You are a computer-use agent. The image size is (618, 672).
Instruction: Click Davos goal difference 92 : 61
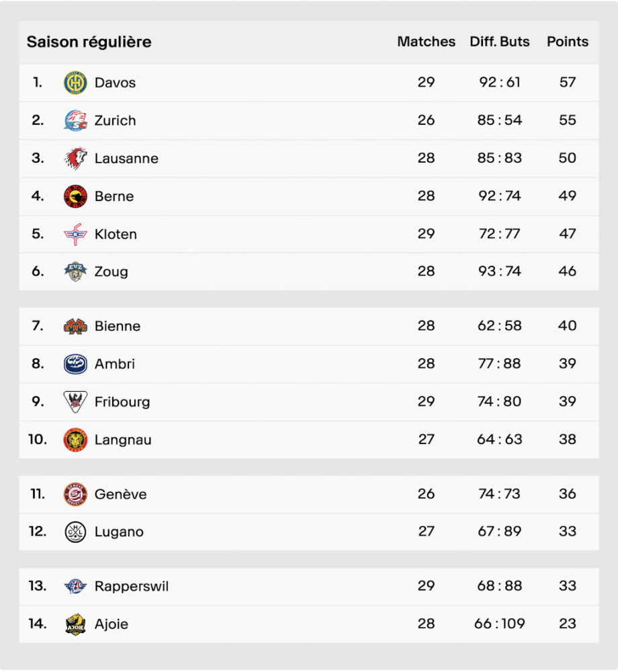click(x=499, y=82)
